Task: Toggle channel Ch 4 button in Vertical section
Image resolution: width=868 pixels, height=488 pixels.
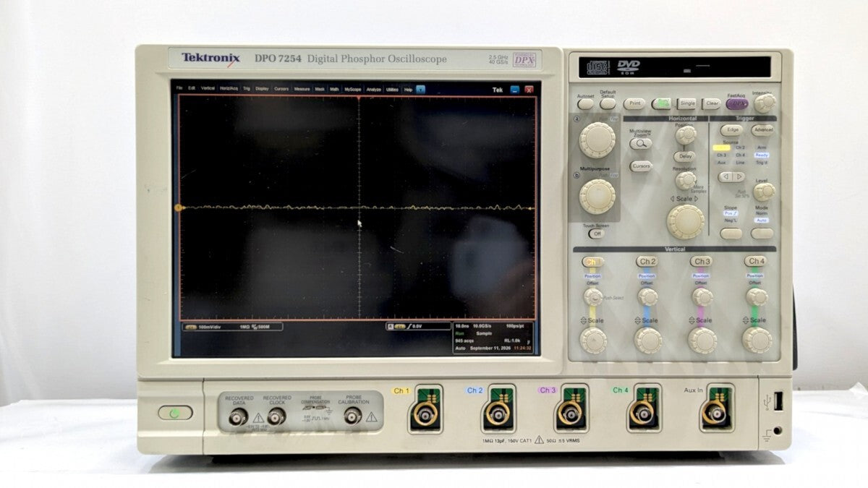Action: pos(756,261)
